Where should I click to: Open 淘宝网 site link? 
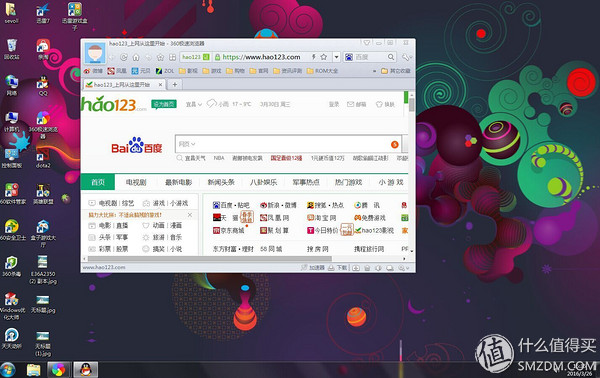pos(321,218)
